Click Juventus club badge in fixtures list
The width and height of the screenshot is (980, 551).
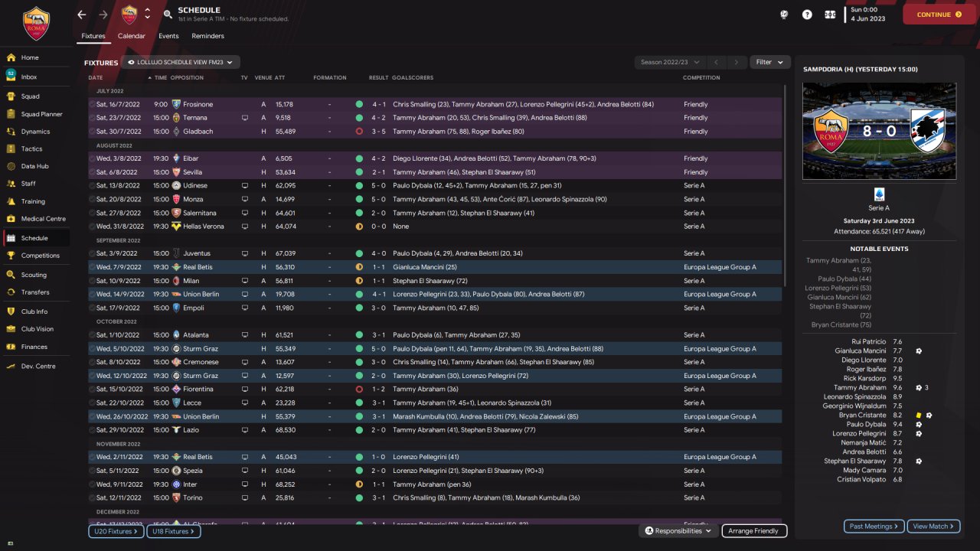click(x=176, y=253)
